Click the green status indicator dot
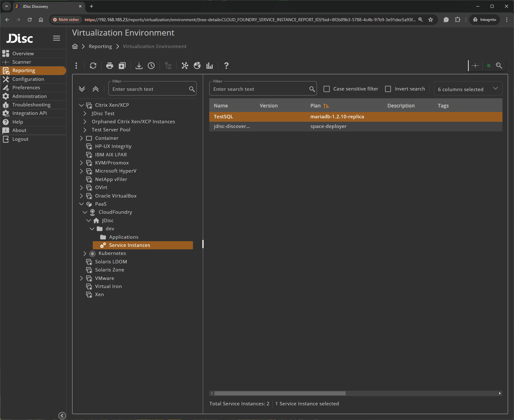Image resolution: width=514 pixels, height=420 pixels. click(489, 66)
